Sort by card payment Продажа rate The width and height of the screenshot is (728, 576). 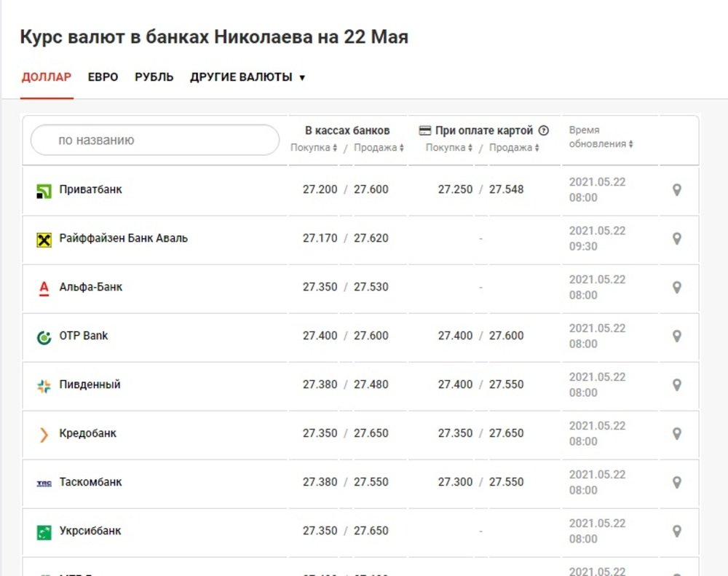[514, 148]
